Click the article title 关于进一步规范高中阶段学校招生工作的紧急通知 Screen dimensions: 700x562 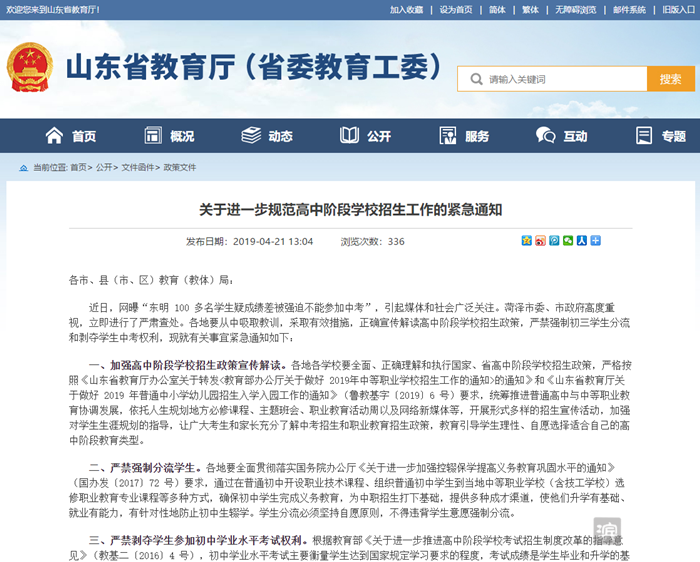350,210
